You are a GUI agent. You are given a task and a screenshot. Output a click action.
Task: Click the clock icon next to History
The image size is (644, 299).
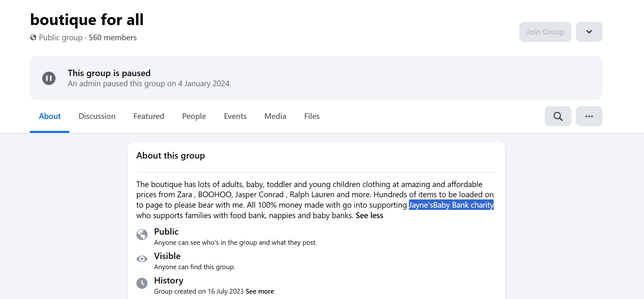click(x=142, y=283)
